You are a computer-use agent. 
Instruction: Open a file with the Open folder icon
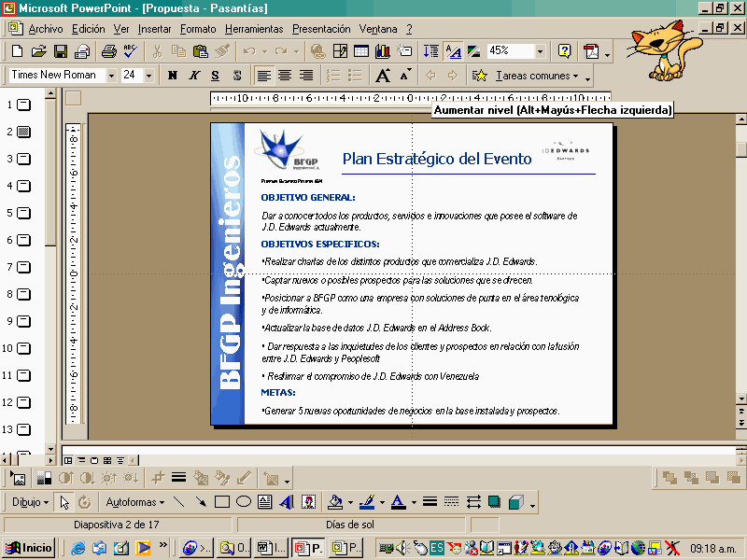coord(38,51)
